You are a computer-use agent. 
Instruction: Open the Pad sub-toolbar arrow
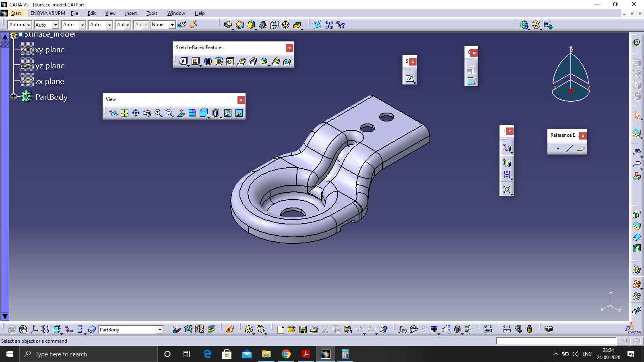tap(188, 66)
